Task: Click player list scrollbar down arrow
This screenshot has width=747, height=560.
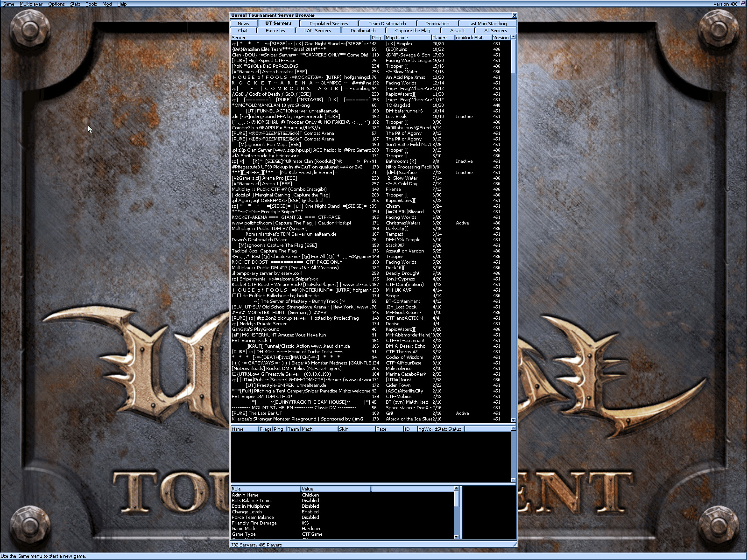Action: tap(514, 480)
